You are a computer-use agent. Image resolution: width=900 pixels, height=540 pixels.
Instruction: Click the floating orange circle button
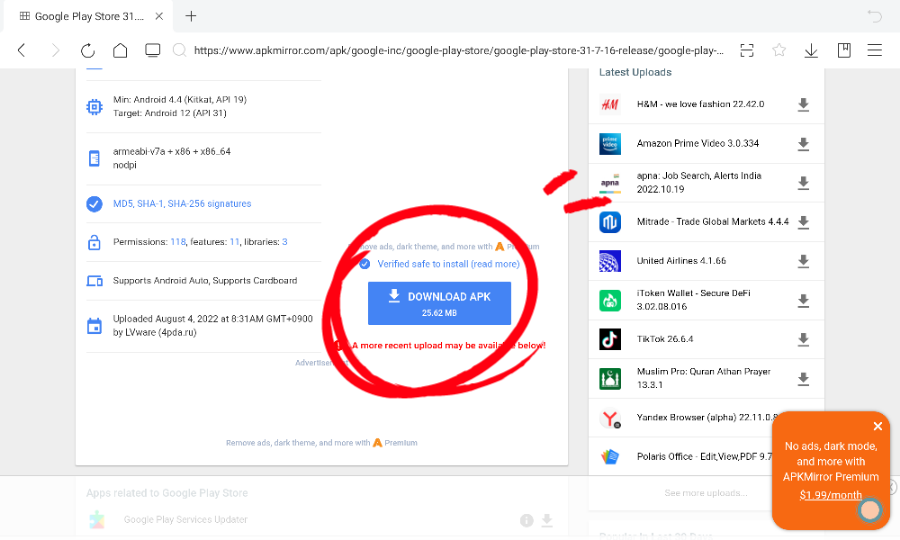870,509
